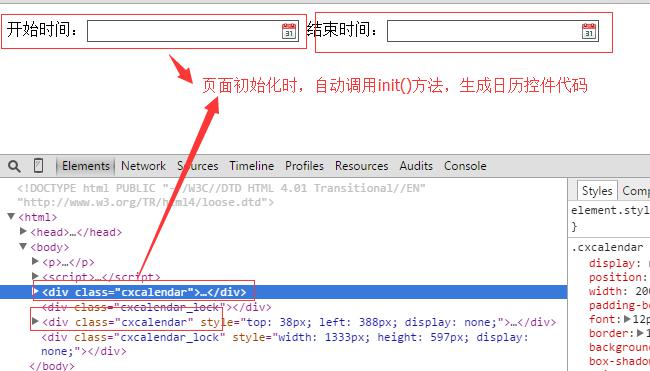Select the Audits tab
The image size is (650, 371).
point(416,166)
